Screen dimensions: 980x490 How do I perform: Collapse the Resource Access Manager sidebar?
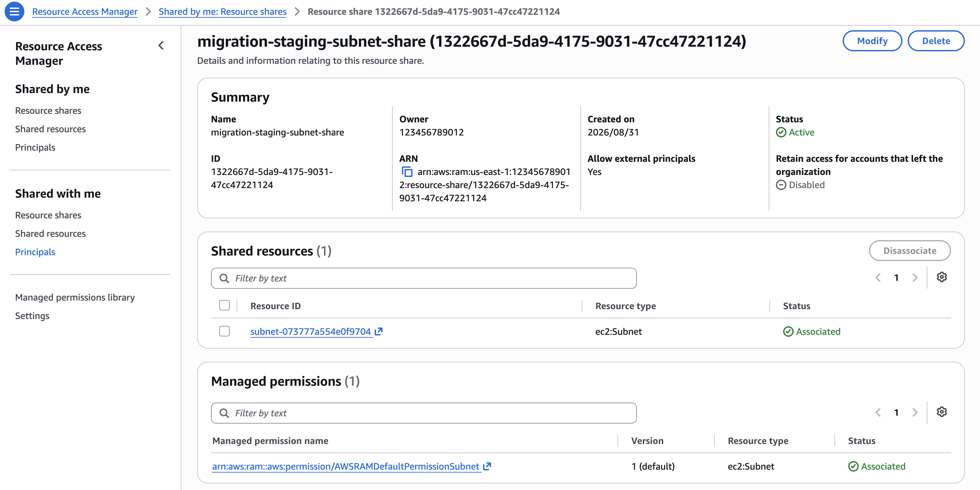(x=161, y=46)
